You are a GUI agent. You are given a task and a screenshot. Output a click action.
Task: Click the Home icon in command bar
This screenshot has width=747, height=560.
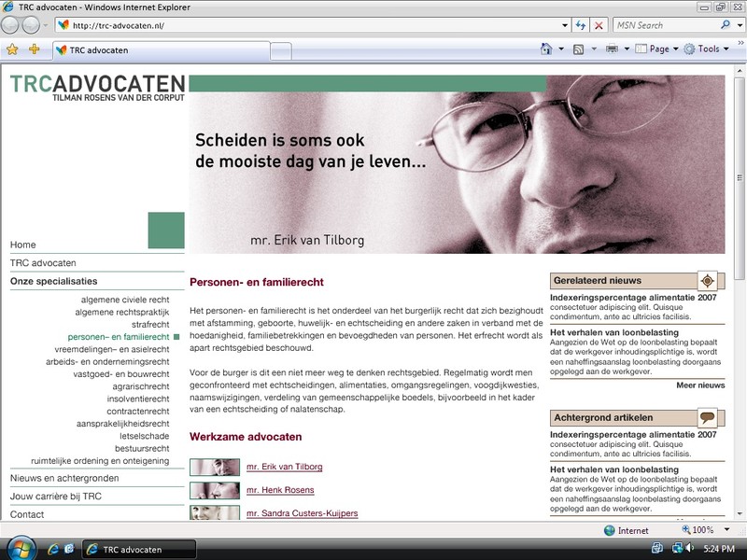pos(546,49)
